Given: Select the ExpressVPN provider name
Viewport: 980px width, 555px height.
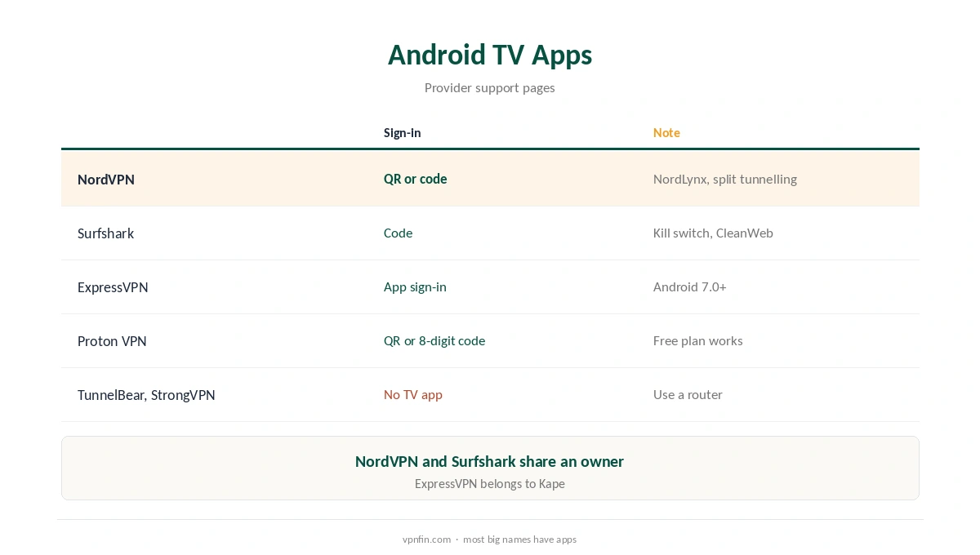Looking at the screenshot, I should pos(113,287).
